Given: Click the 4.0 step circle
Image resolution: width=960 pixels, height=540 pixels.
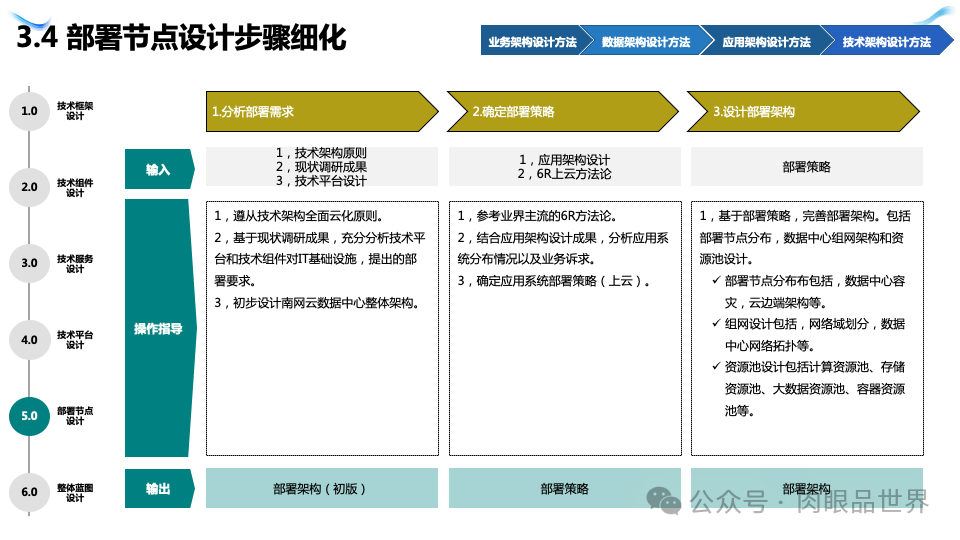Looking at the screenshot, I should coord(29,339).
